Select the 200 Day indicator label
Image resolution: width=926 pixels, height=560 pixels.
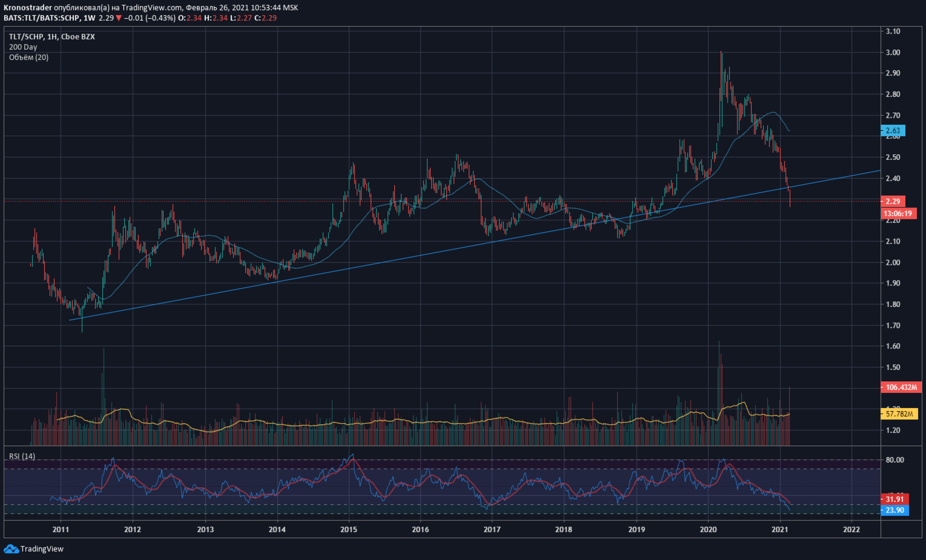point(23,47)
